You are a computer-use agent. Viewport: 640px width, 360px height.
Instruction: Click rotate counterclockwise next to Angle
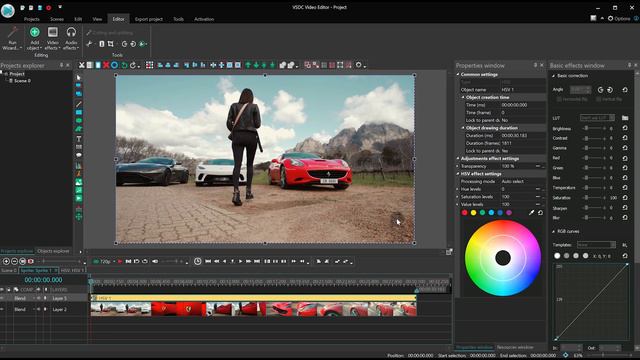click(600, 90)
